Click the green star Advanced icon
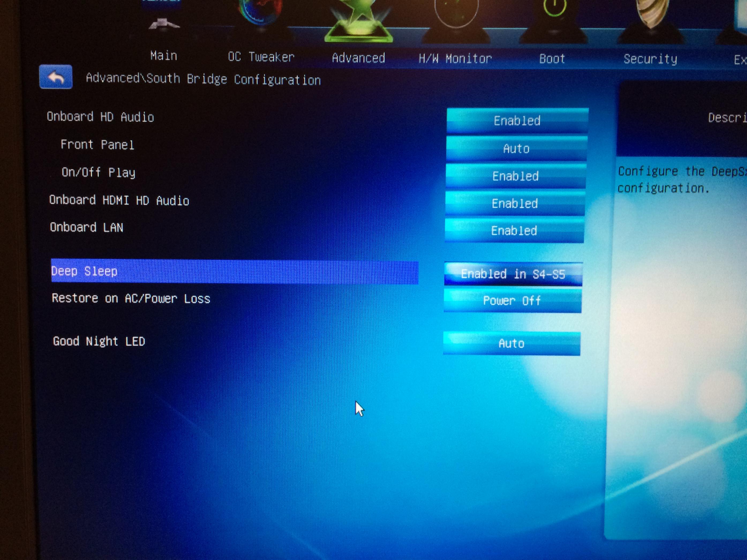The height and width of the screenshot is (560, 747). click(x=358, y=20)
